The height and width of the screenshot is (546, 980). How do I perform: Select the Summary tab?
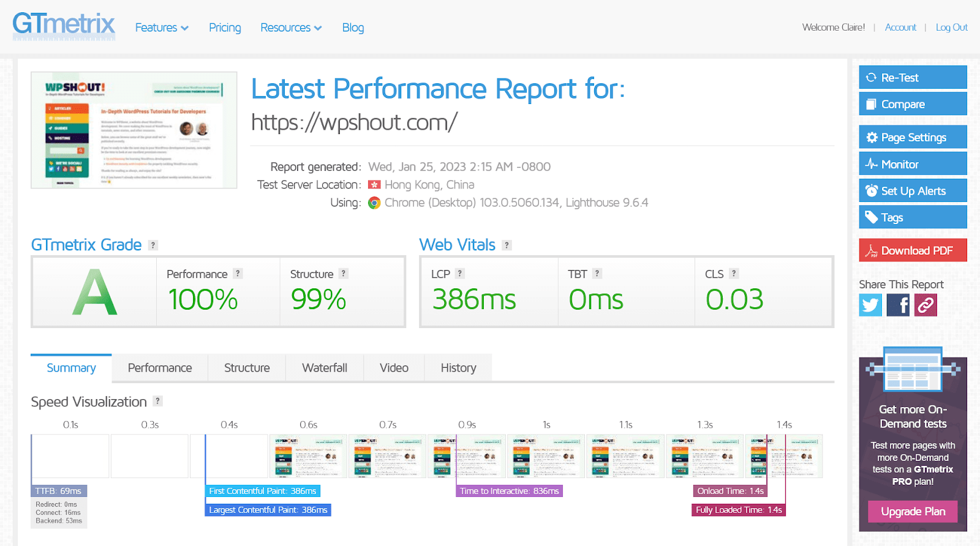(71, 367)
